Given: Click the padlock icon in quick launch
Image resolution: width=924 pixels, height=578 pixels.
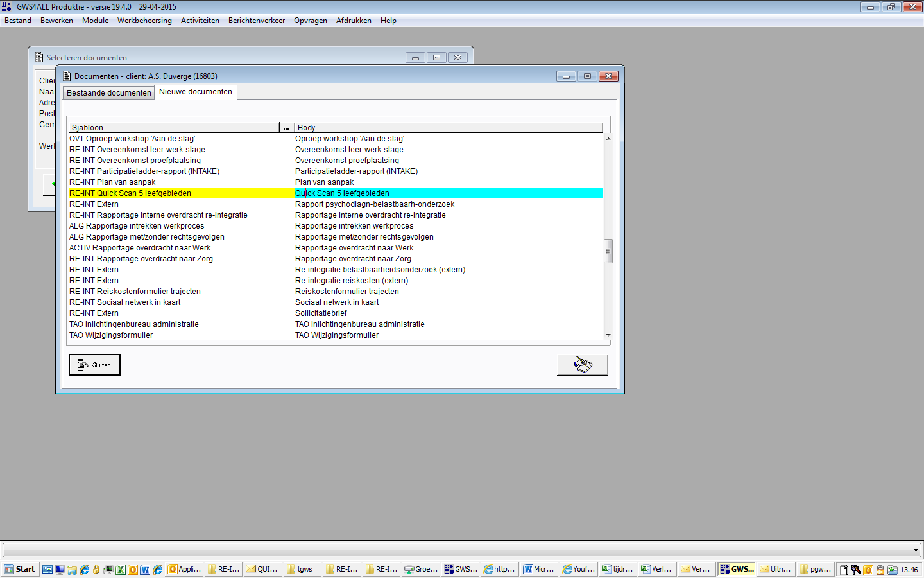Looking at the screenshot, I should (x=96, y=570).
